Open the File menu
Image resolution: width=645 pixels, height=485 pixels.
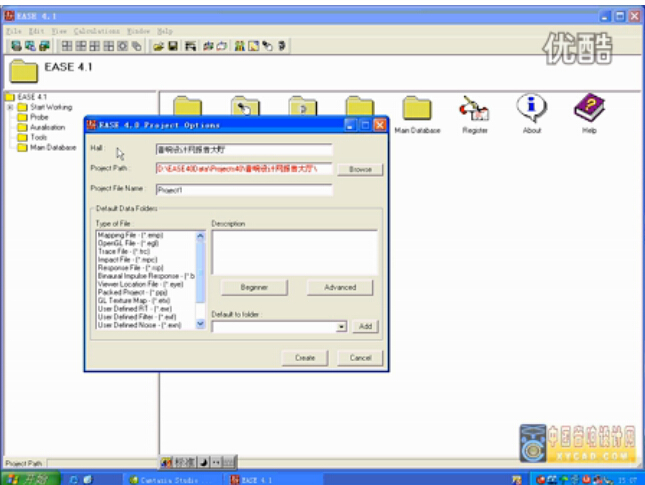point(14,31)
